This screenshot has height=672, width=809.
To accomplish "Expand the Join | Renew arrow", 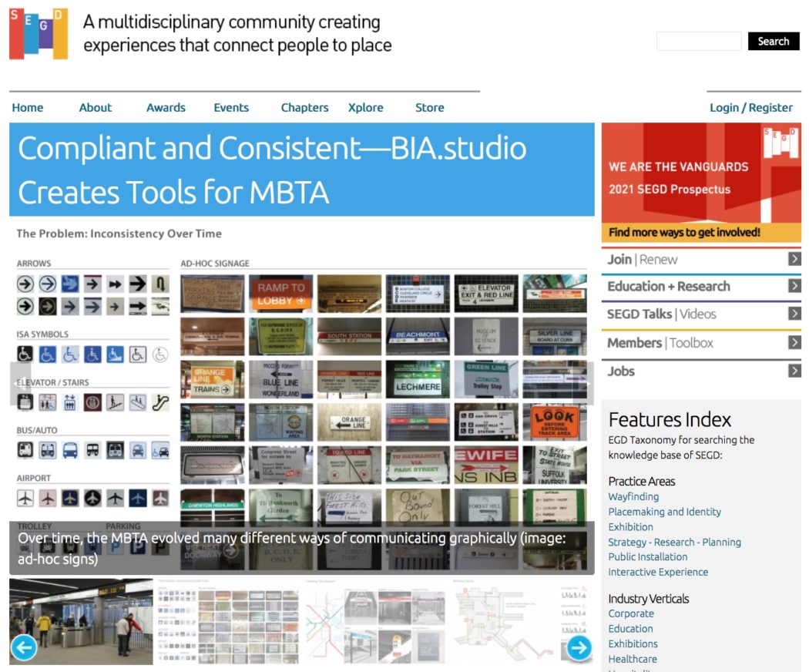I will click(x=794, y=259).
